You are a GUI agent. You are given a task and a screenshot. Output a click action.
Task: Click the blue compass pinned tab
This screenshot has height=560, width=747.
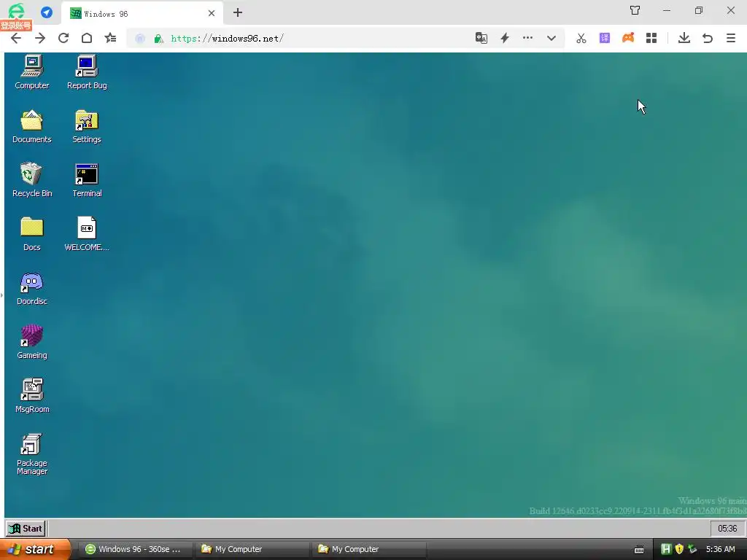(x=47, y=12)
